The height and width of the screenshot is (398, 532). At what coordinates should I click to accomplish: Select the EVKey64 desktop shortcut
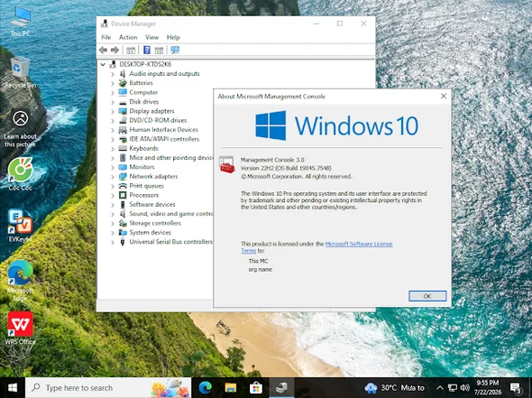click(21, 226)
